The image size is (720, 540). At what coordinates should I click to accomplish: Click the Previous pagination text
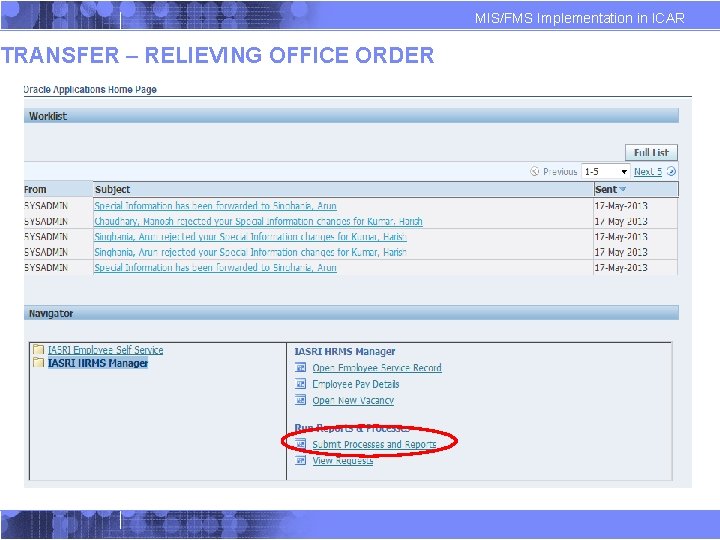560,172
